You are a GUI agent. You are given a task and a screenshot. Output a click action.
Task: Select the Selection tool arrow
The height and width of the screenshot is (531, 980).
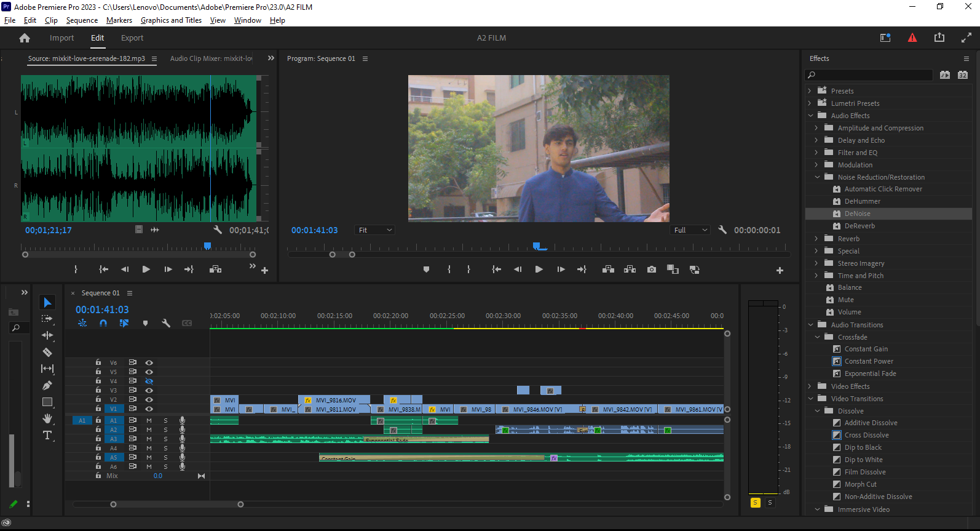47,302
